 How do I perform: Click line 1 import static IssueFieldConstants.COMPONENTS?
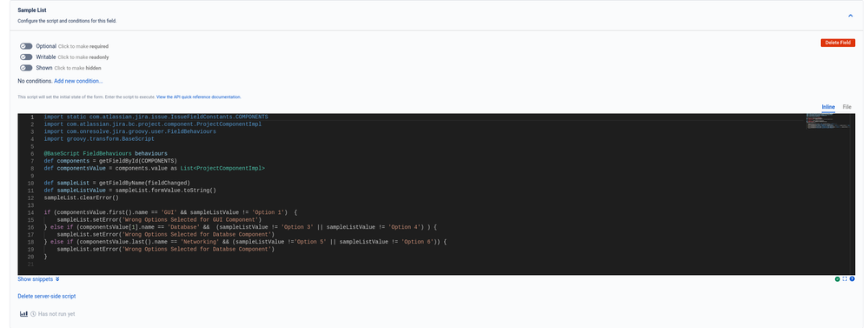coord(156,117)
